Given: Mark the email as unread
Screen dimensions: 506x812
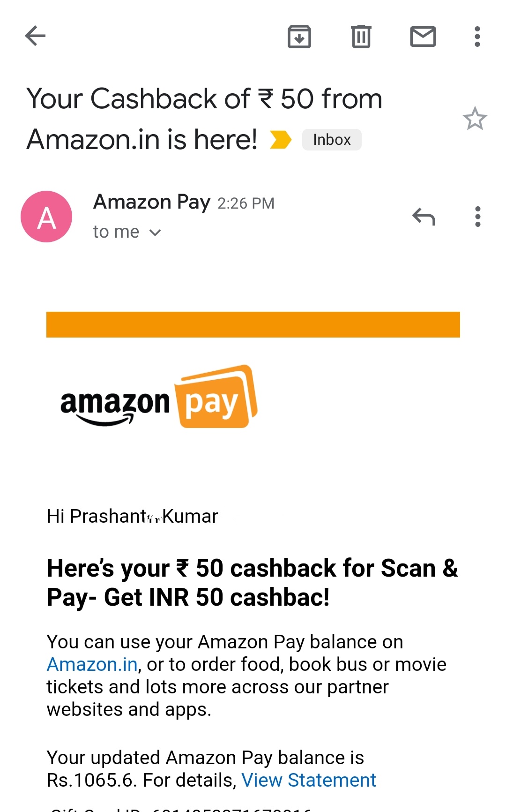Looking at the screenshot, I should pos(423,37).
